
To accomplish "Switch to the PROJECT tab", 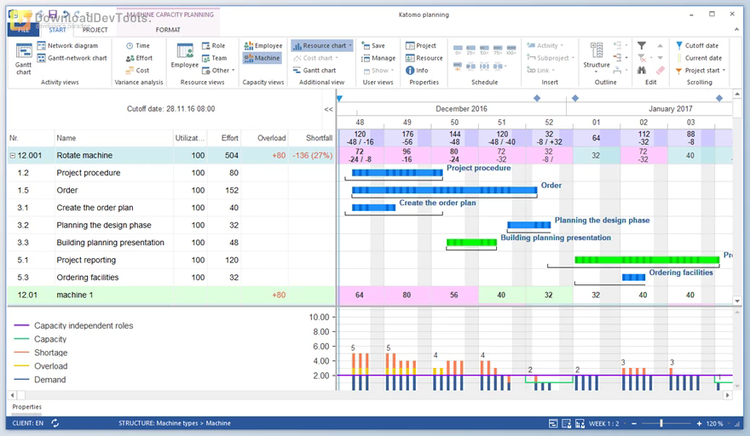I will coord(95,30).
